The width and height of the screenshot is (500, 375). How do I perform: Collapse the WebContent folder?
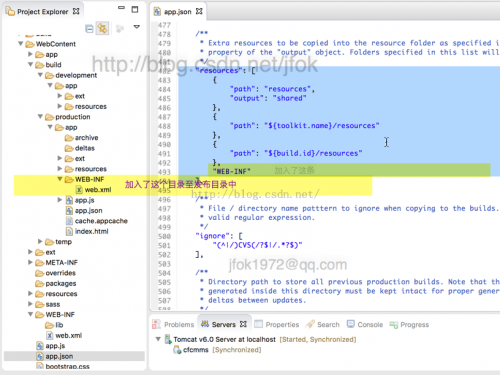tap(21, 44)
